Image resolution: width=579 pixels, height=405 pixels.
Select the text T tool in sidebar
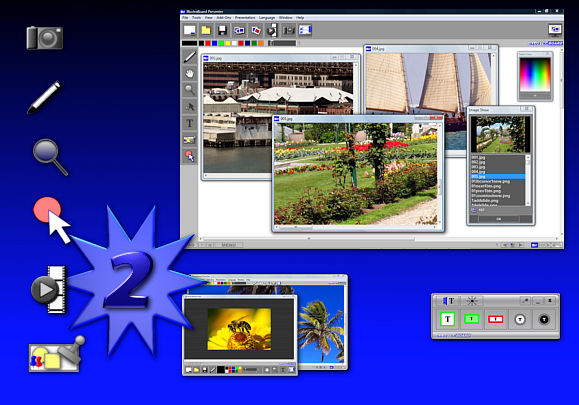[x=190, y=123]
